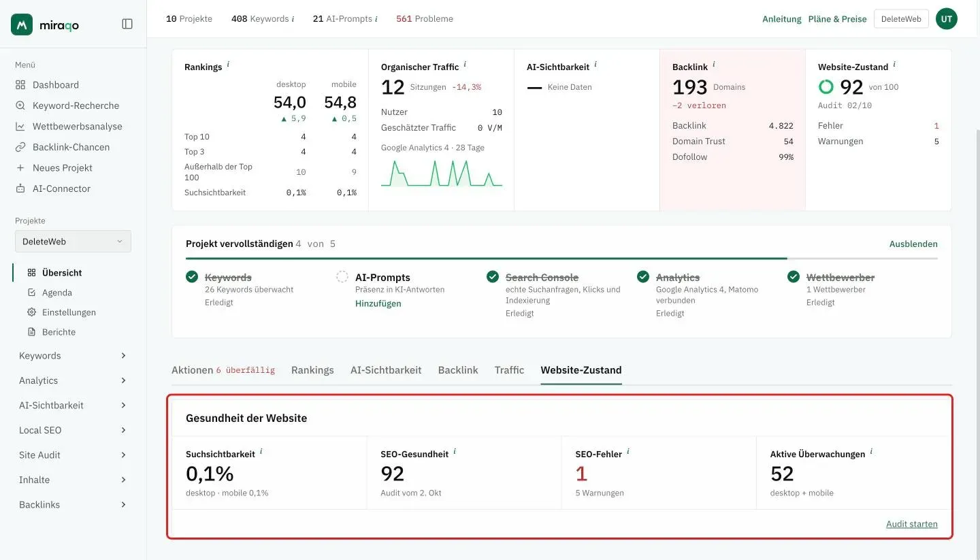Screen dimensions: 980x560
Task: Click the organic traffic sparkline chart
Action: pyautogui.click(x=442, y=173)
